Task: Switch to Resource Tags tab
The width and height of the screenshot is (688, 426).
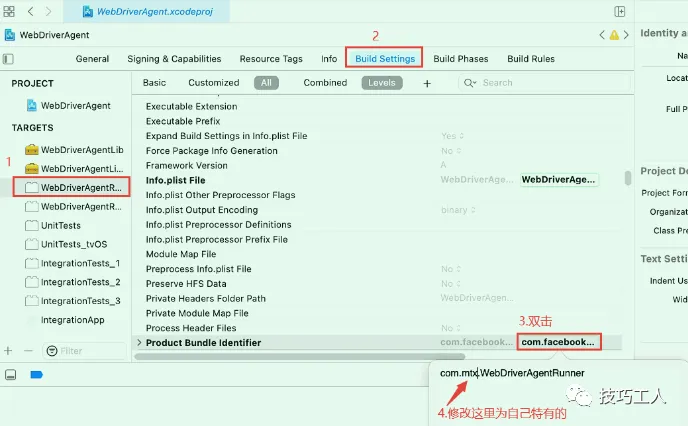Action: [271, 59]
